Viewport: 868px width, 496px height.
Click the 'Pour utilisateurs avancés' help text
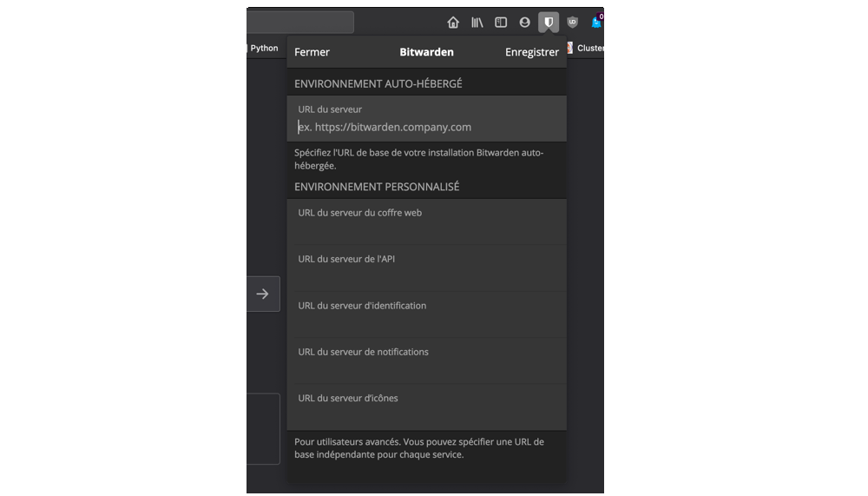coord(419,448)
